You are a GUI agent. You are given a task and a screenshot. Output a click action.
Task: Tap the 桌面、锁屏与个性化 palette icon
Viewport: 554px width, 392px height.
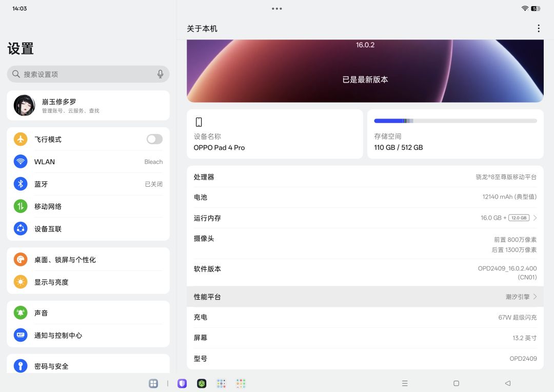21,260
